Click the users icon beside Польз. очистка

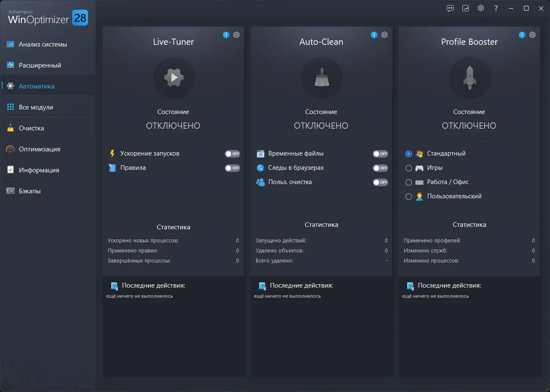coord(260,182)
